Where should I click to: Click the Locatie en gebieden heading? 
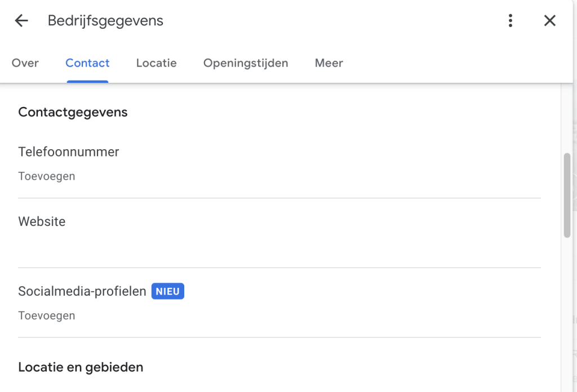point(81,367)
